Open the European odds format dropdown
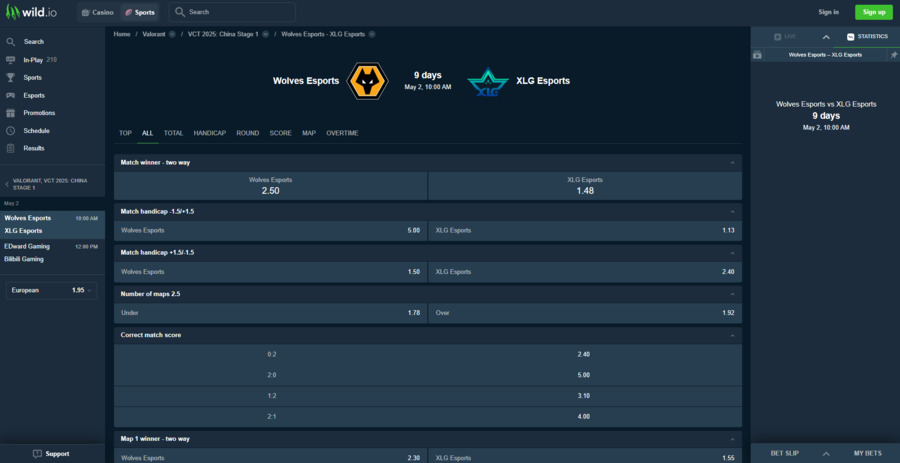Image resolution: width=900 pixels, height=463 pixels. 51,290
